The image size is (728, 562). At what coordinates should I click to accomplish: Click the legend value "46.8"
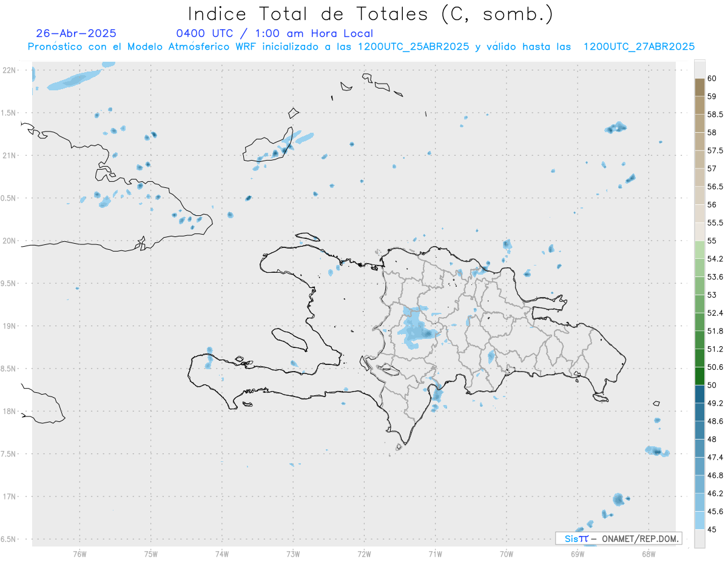click(715, 475)
